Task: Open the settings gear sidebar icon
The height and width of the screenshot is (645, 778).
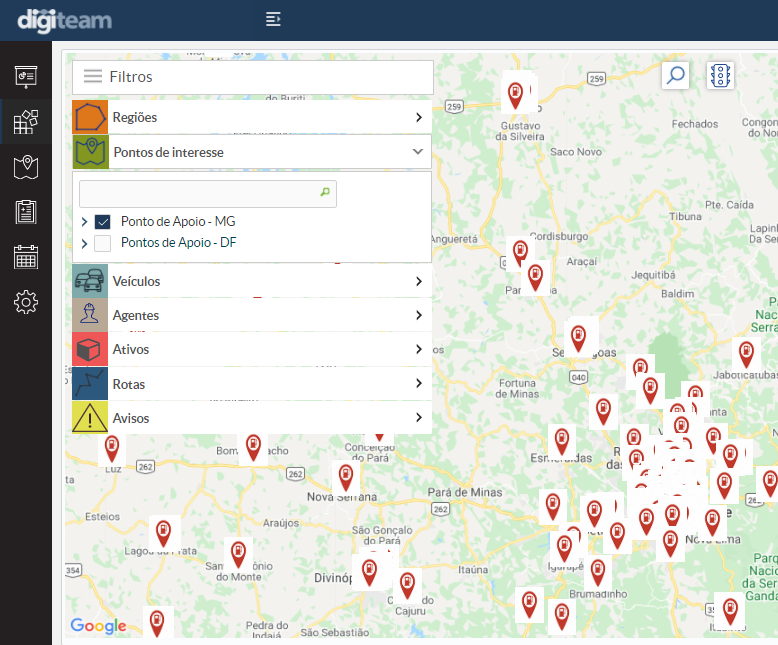Action: 26,302
